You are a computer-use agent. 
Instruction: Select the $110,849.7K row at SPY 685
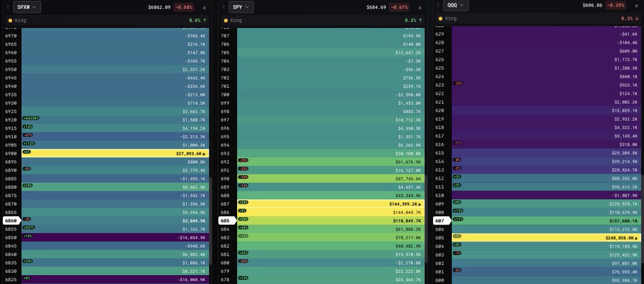coord(331,221)
